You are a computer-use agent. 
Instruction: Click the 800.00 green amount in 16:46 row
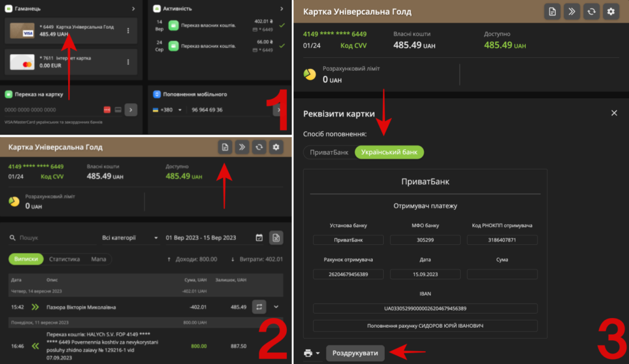[198, 346]
